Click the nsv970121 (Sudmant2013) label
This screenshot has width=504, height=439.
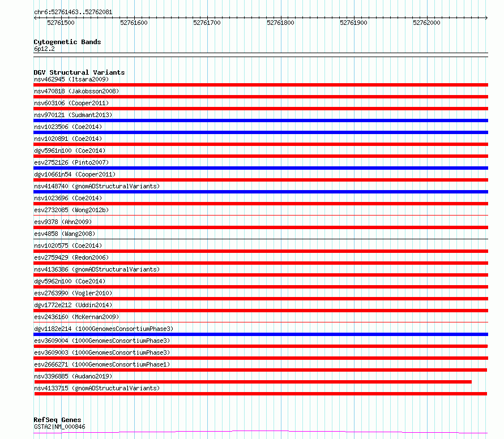[73, 115]
